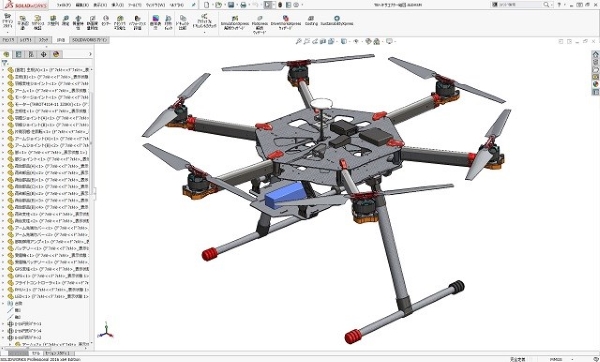Expand the first component in the feature tree
This screenshot has width=600, height=362.
[3, 70]
